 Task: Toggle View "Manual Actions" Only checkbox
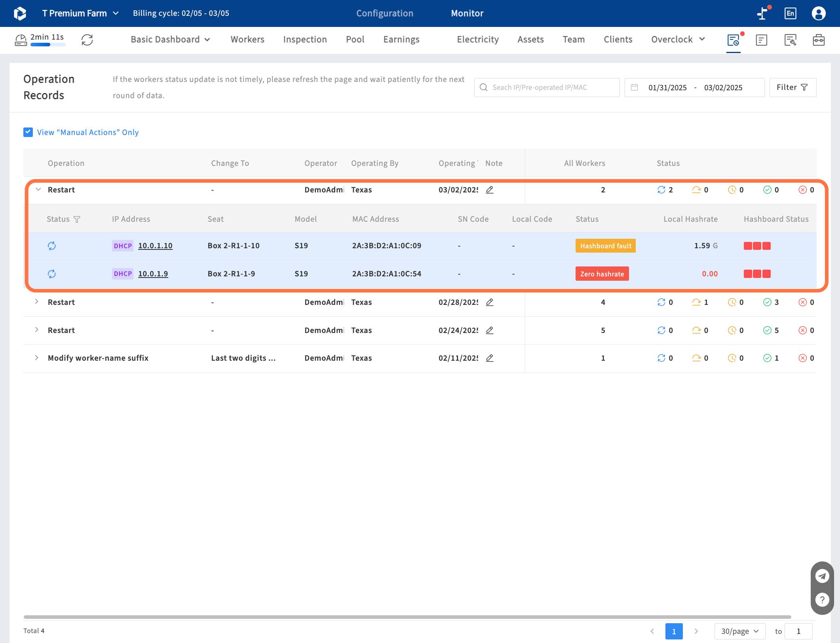pyautogui.click(x=28, y=132)
